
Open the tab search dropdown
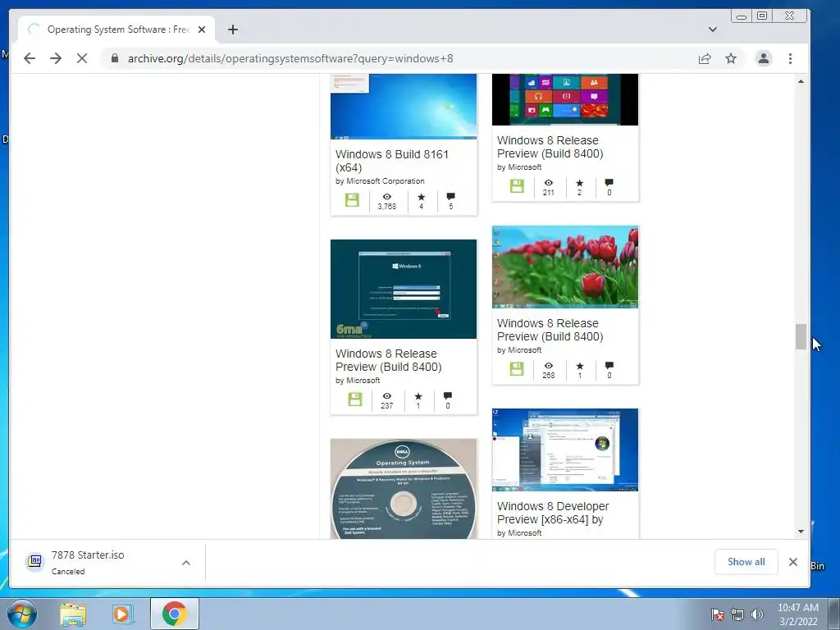click(x=713, y=30)
